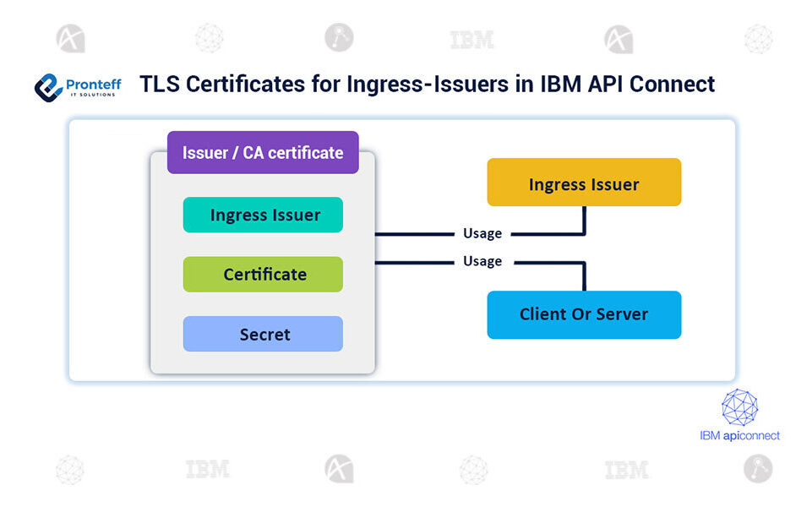Click the key watermark icon above the title

coord(339,38)
